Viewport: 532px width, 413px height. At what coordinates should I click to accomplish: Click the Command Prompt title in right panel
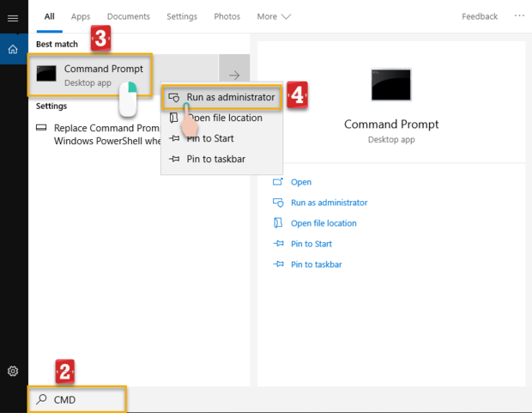(x=391, y=125)
